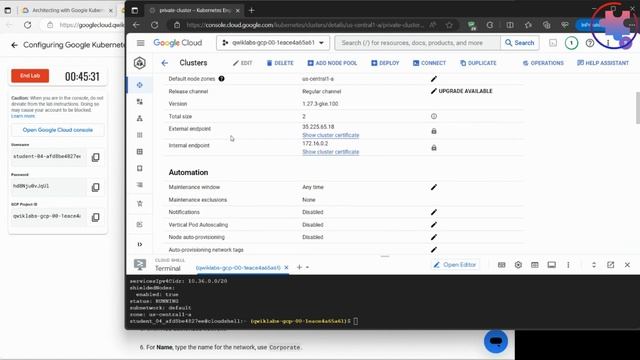The image size is (640, 360).
Task: Edit Node auto-provisioning pencil icon
Action: point(433,237)
